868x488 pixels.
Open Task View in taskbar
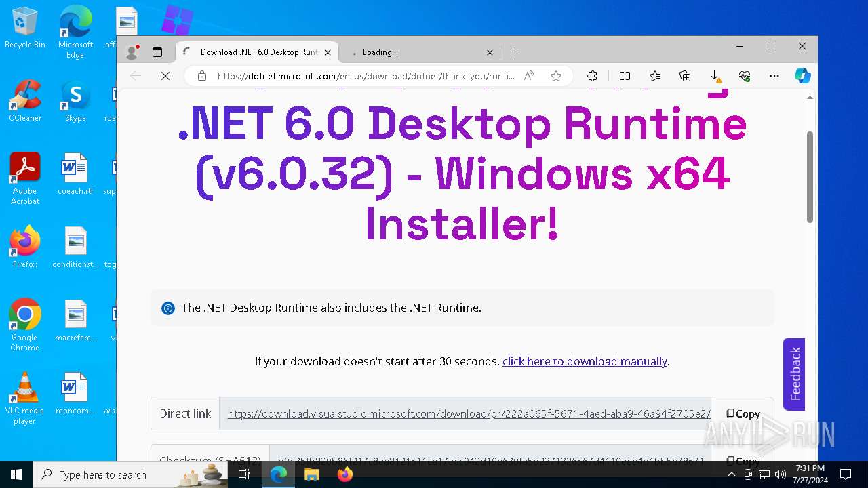point(245,474)
